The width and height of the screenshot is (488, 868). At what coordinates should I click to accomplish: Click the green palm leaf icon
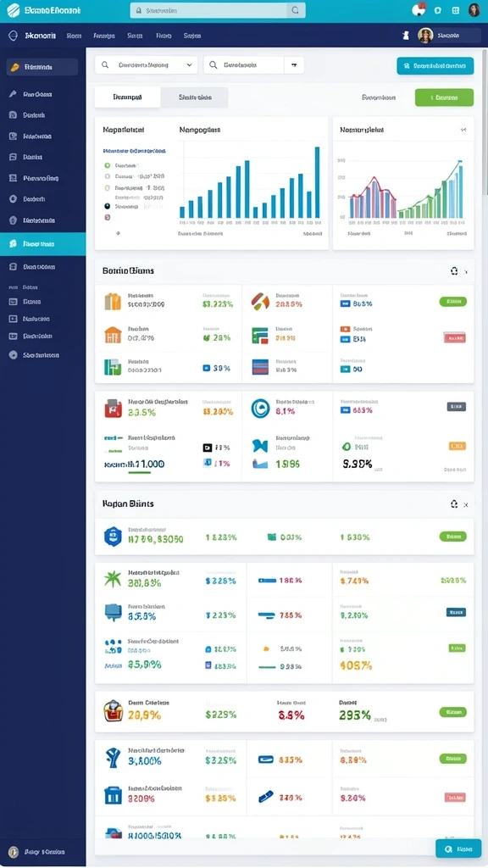113,579
